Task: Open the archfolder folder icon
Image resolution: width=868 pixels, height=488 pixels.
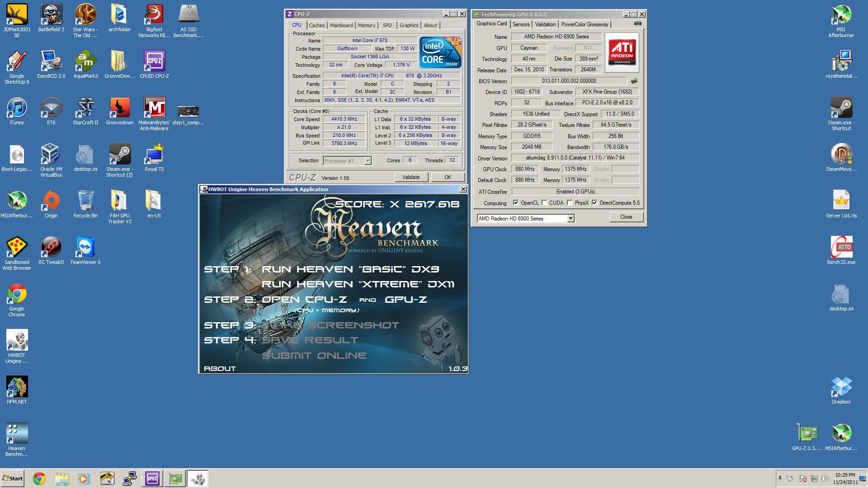Action: [x=119, y=18]
